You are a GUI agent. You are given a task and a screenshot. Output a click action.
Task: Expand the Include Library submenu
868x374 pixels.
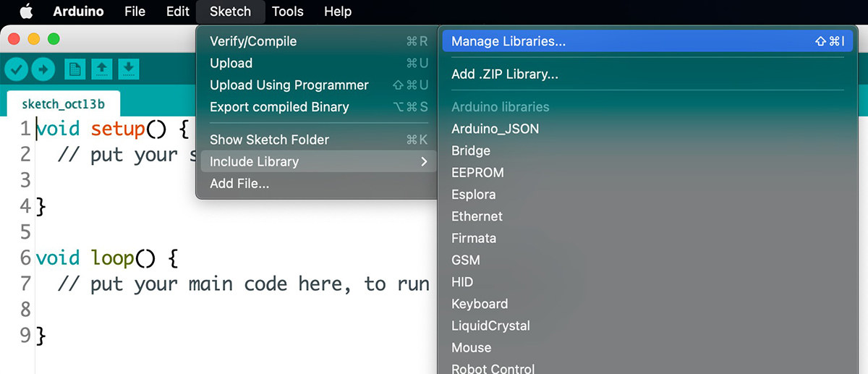coord(317,161)
